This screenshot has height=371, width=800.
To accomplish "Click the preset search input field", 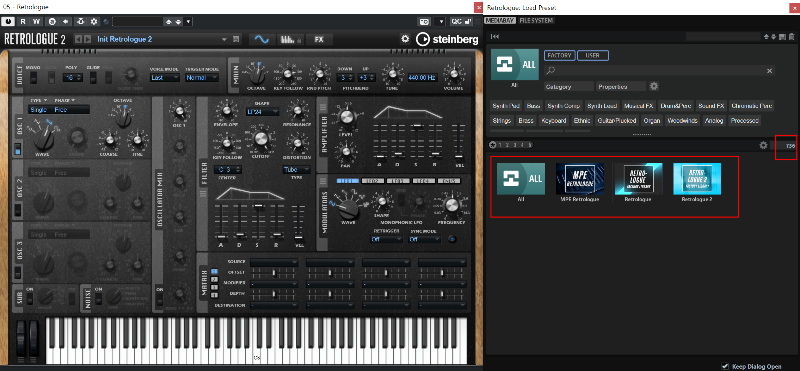I will 656,70.
